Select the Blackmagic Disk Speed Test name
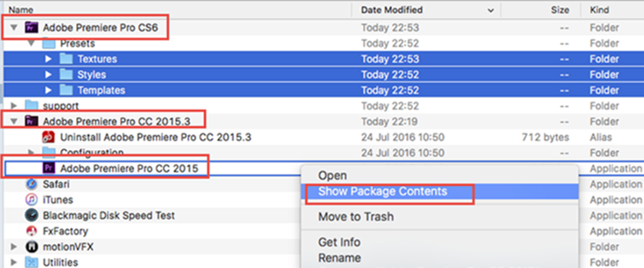Screen dimensions: 644x268 coord(109,216)
